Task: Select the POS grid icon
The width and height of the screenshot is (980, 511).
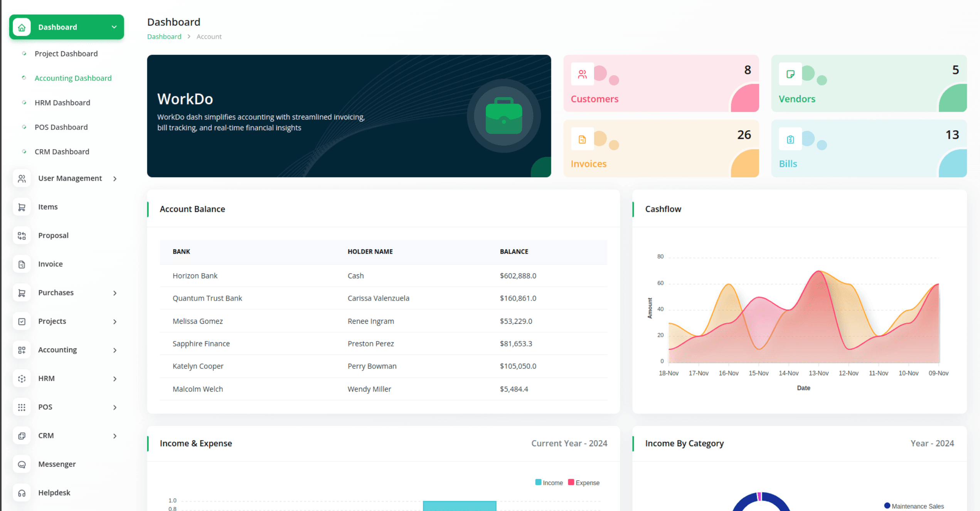Action: (22, 407)
